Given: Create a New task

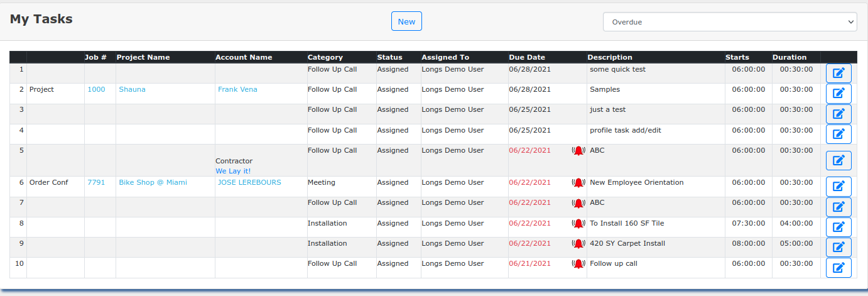Looking at the screenshot, I should (x=406, y=21).
